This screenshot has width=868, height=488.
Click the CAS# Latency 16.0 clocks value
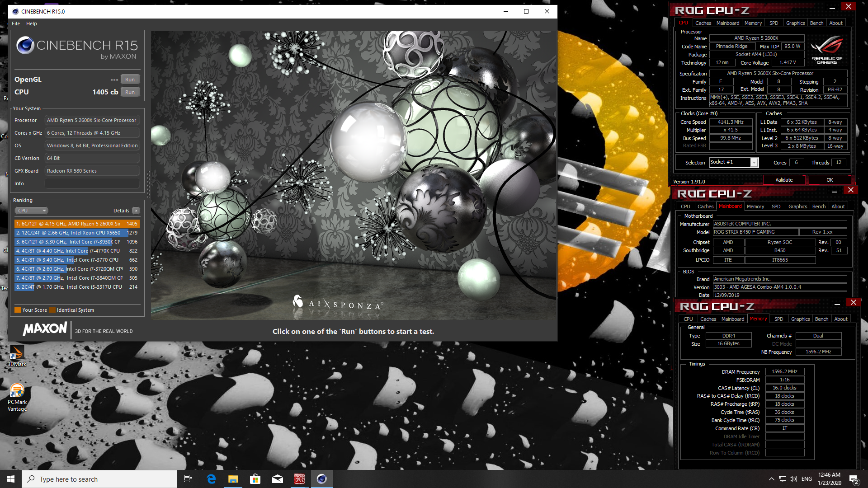784,388
